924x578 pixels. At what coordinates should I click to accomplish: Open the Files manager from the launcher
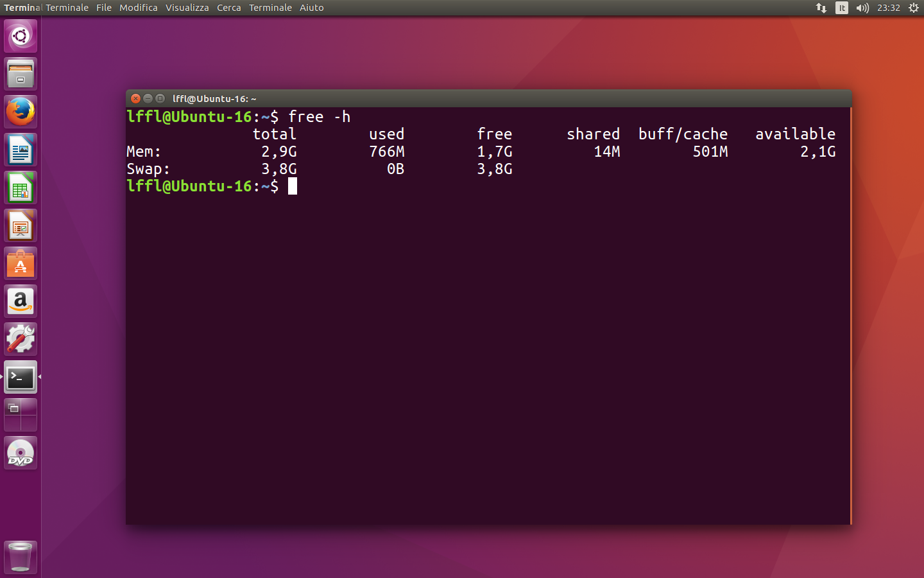point(20,73)
